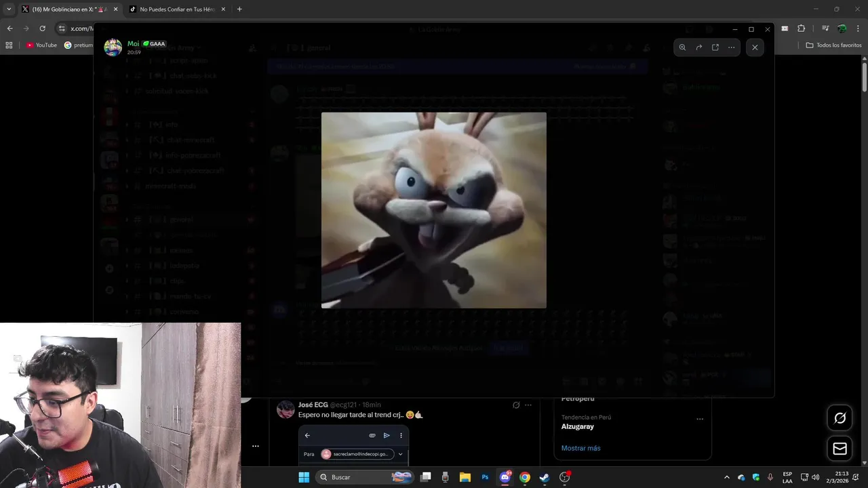Viewport: 868px width, 488px height.
Task: Open the Windows Start menu
Action: tap(304, 477)
